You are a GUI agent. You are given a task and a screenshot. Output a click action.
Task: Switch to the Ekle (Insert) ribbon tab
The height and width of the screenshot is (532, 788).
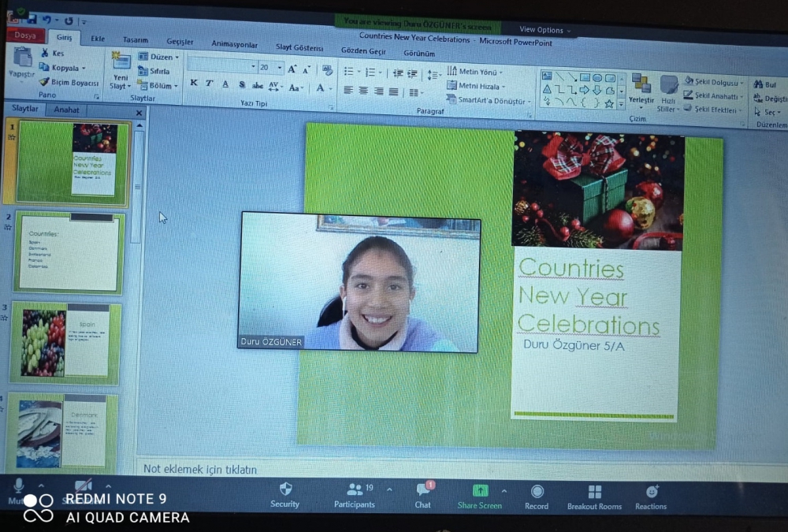pyautogui.click(x=98, y=39)
